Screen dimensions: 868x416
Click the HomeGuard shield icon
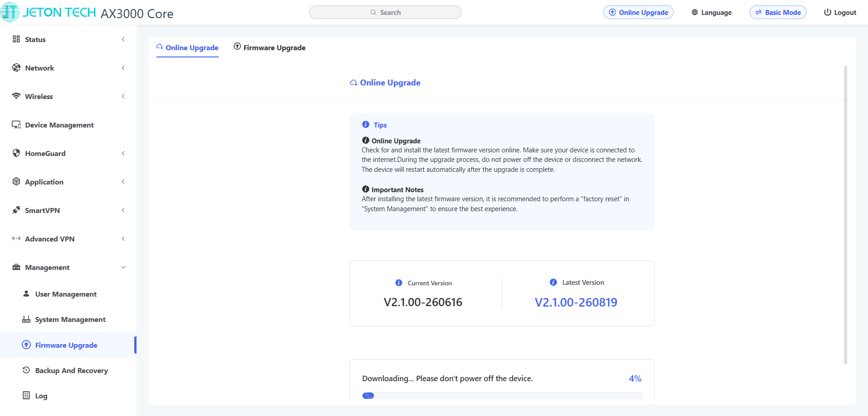[x=16, y=153]
